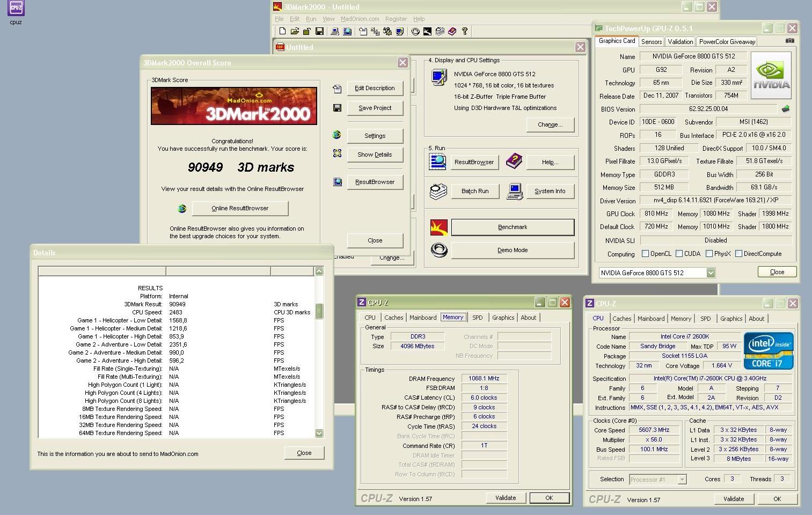This screenshot has height=515, width=812.
Task: Click the monitor icon in Display and CPU Settings
Action: (x=439, y=77)
